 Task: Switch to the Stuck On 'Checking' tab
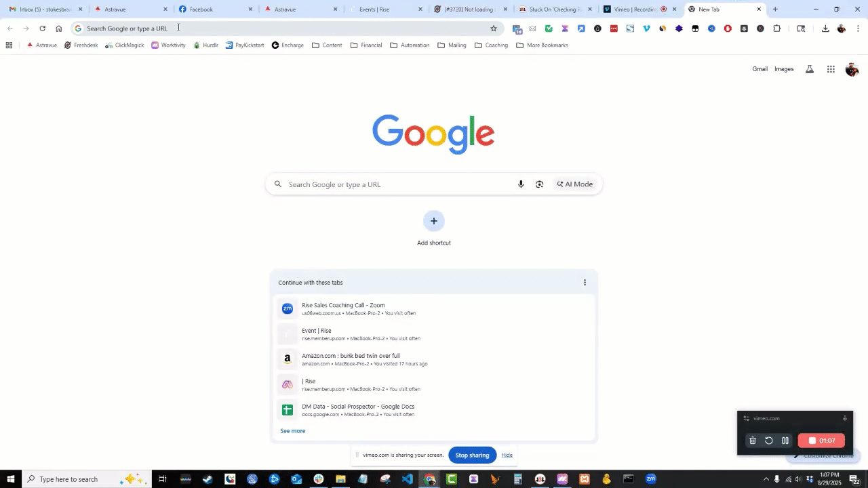[554, 9]
